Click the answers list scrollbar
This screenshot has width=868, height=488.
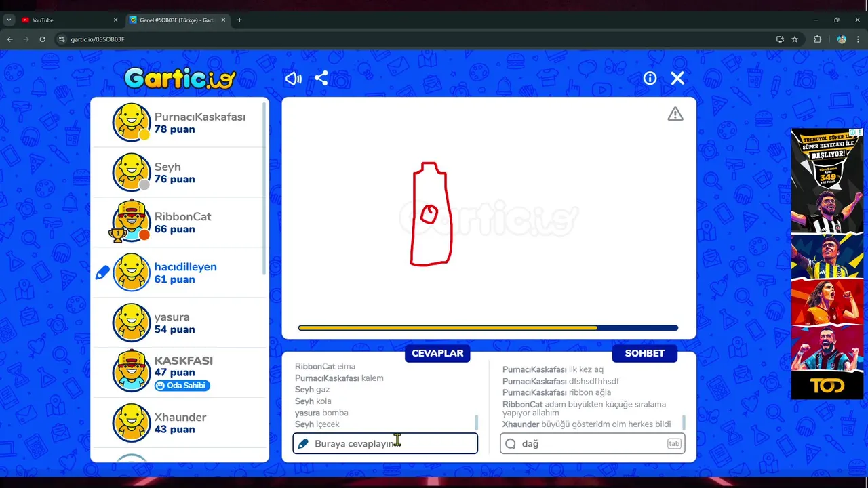click(x=476, y=422)
